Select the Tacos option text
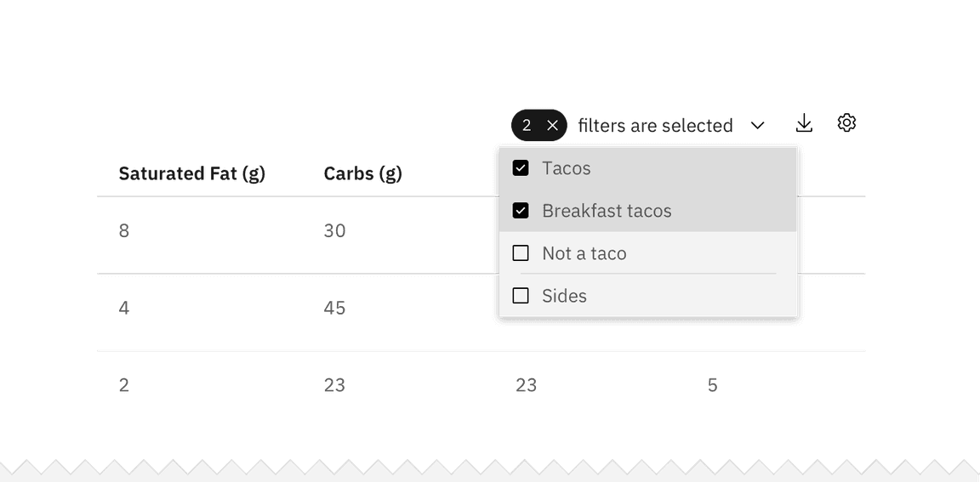 [x=566, y=168]
